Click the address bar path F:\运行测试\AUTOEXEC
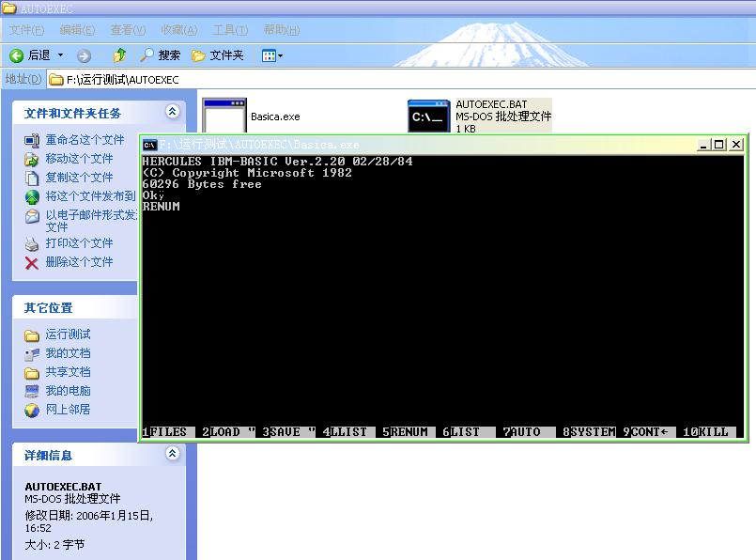 tap(122, 80)
